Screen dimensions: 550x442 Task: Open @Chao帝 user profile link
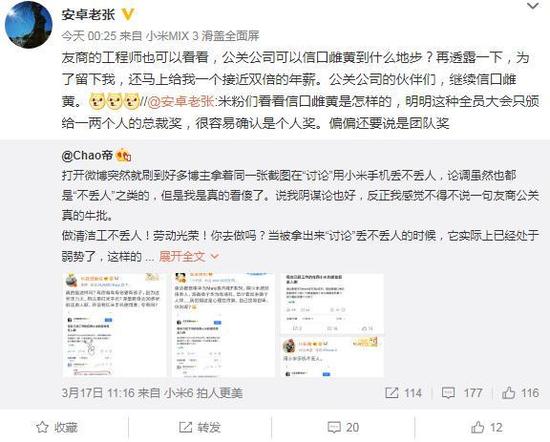[x=87, y=155]
